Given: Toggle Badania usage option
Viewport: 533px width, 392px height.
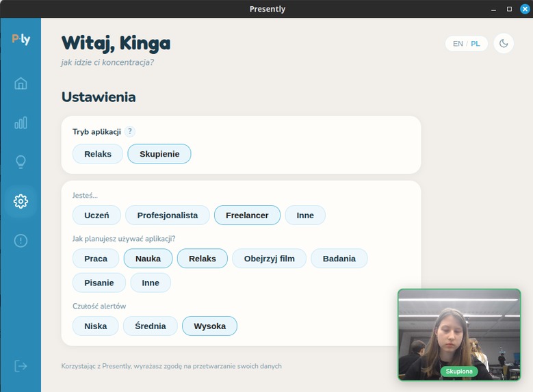Looking at the screenshot, I should [x=339, y=259].
